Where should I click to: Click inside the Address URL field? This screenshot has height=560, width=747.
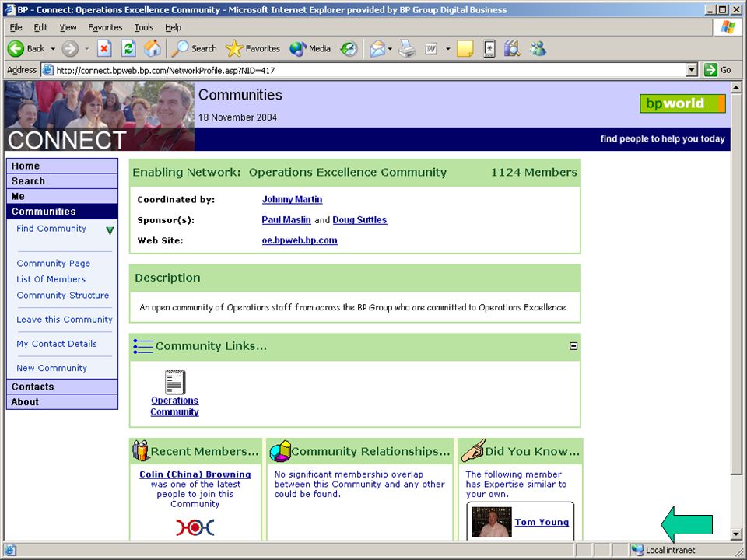tap(369, 71)
